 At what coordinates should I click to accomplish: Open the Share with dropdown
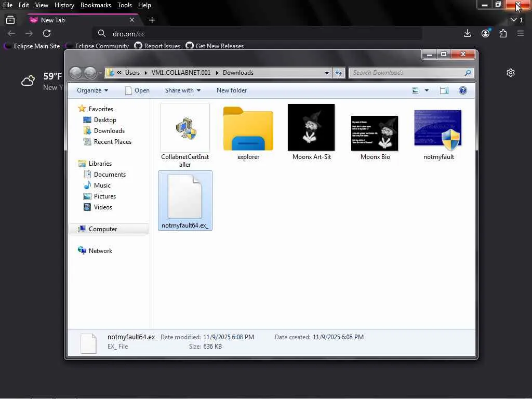click(182, 90)
